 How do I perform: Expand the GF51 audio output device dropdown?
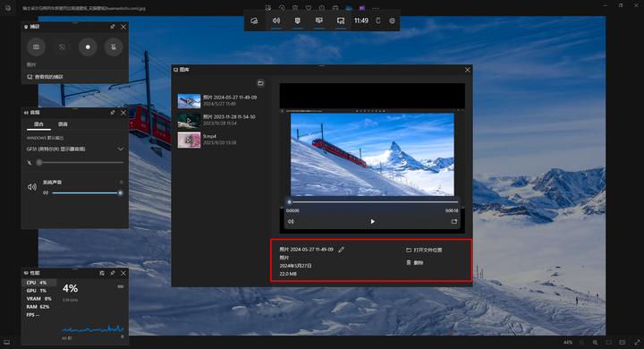[121, 149]
